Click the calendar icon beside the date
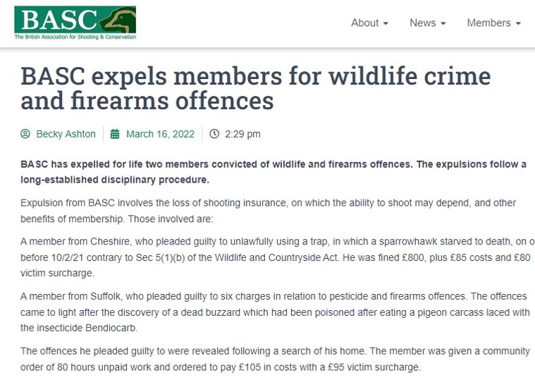 tap(116, 134)
